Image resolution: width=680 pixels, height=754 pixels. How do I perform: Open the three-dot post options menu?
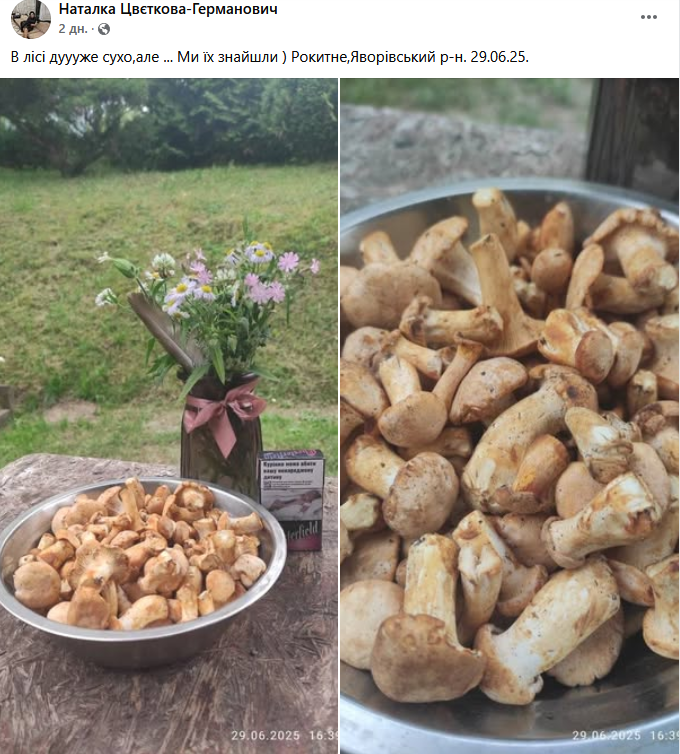point(648,17)
